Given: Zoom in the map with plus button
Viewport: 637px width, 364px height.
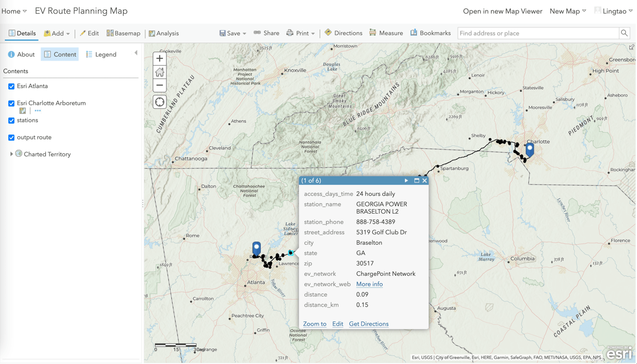Looking at the screenshot, I should (x=159, y=59).
